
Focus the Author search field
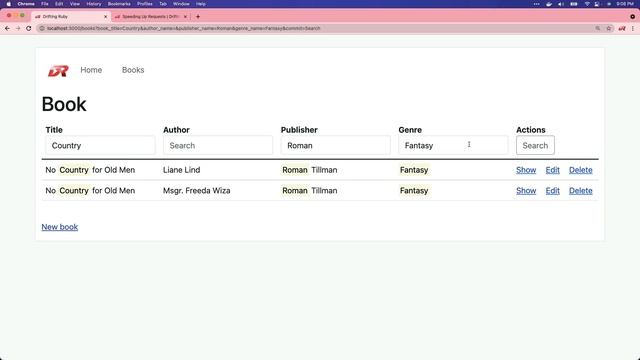point(218,145)
